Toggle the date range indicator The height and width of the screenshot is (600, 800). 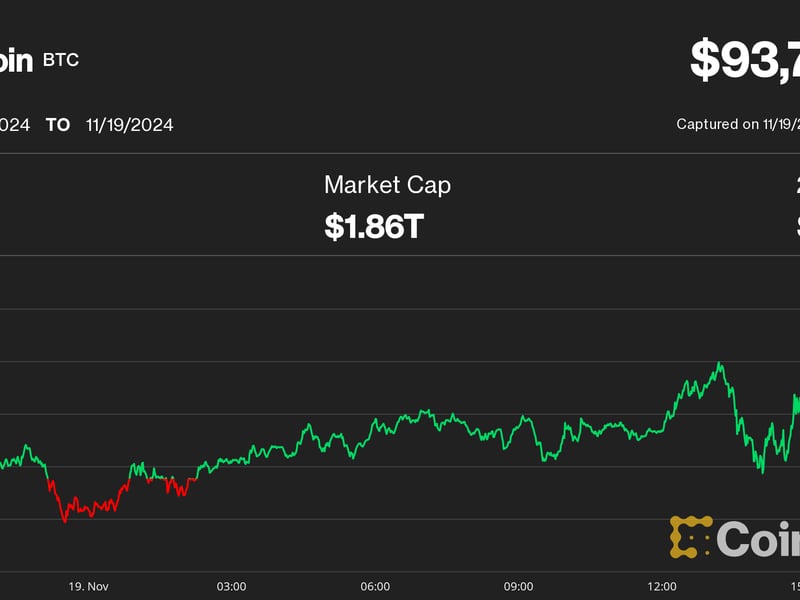[x=55, y=125]
